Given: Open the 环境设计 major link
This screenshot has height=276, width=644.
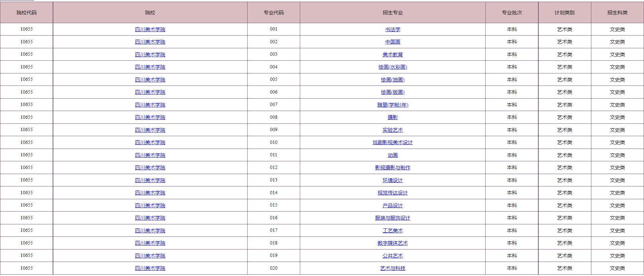Looking at the screenshot, I should coord(392,180).
